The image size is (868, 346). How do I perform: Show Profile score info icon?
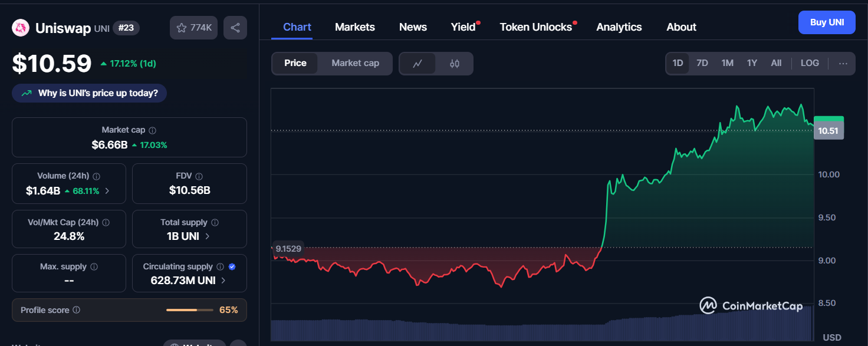point(77,310)
